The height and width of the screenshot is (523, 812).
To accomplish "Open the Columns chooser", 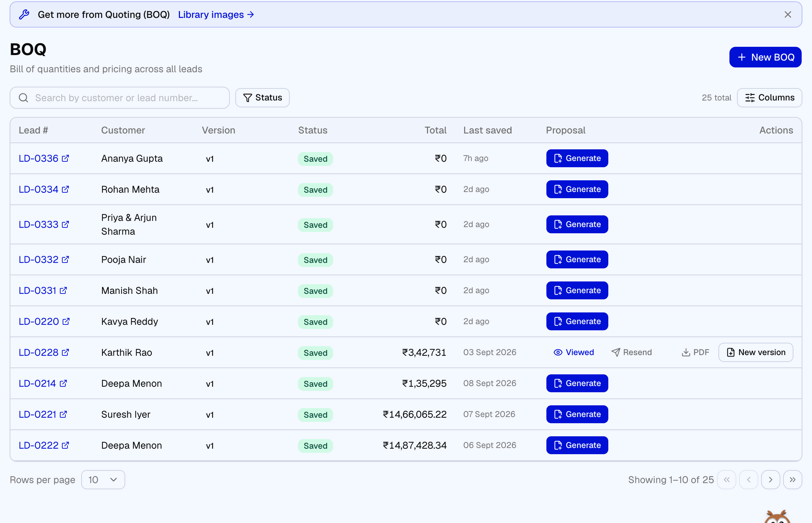I will coord(769,98).
